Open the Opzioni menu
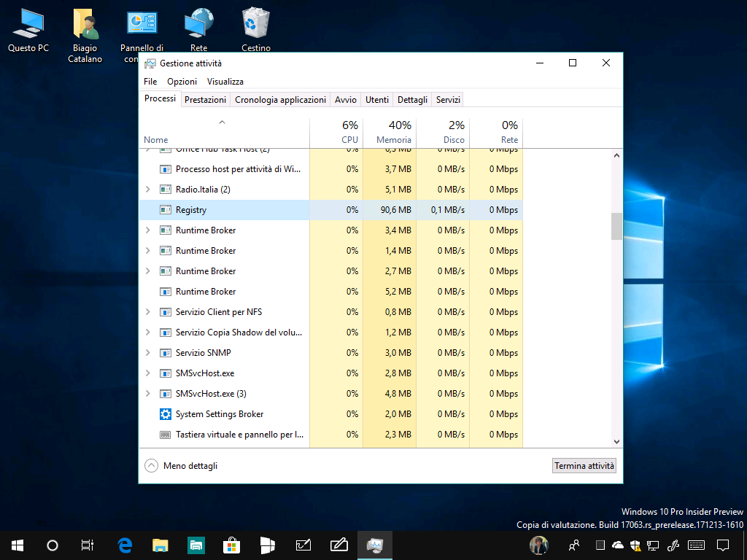The image size is (747, 560). pos(182,82)
